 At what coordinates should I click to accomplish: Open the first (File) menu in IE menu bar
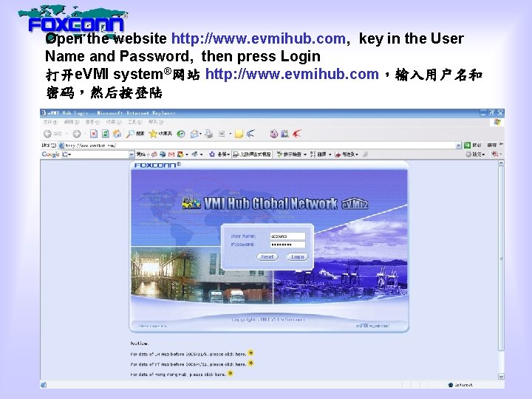(x=50, y=122)
